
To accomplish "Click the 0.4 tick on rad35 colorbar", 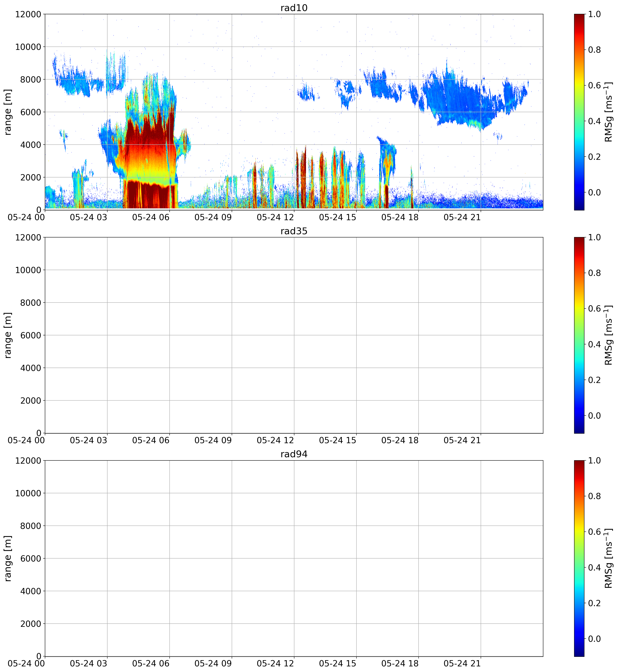I will (x=595, y=344).
